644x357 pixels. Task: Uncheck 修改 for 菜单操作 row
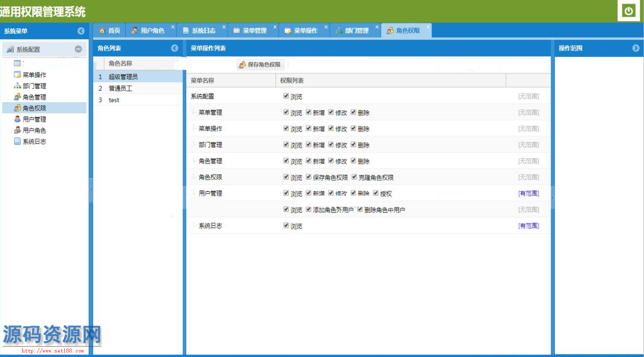331,128
